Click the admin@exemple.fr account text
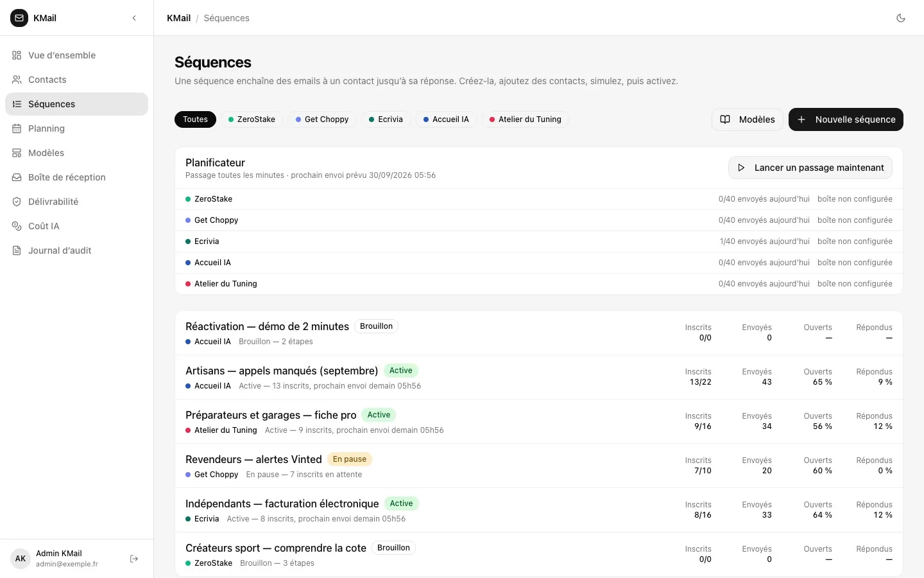The width and height of the screenshot is (924, 578). 67,565
